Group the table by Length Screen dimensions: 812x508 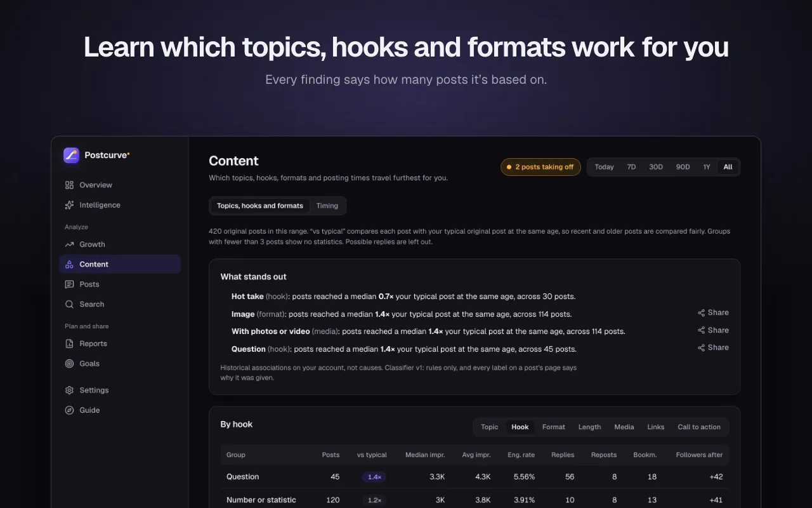(590, 427)
